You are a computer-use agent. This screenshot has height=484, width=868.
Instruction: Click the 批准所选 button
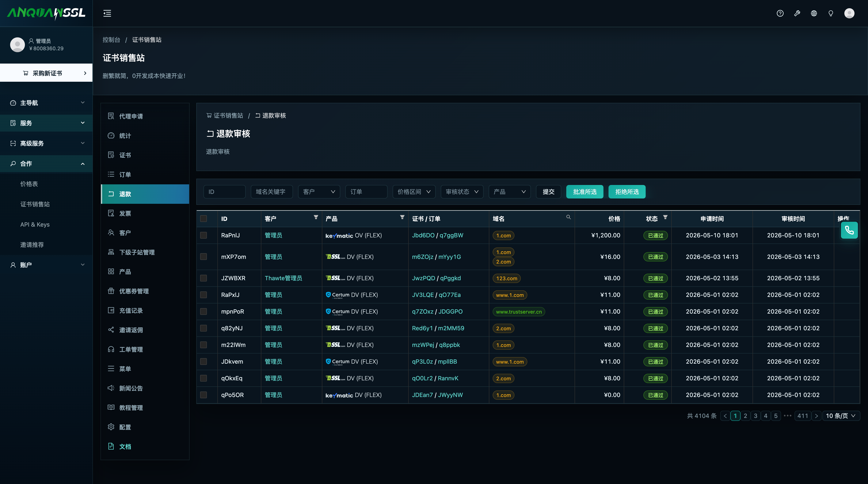pyautogui.click(x=585, y=192)
